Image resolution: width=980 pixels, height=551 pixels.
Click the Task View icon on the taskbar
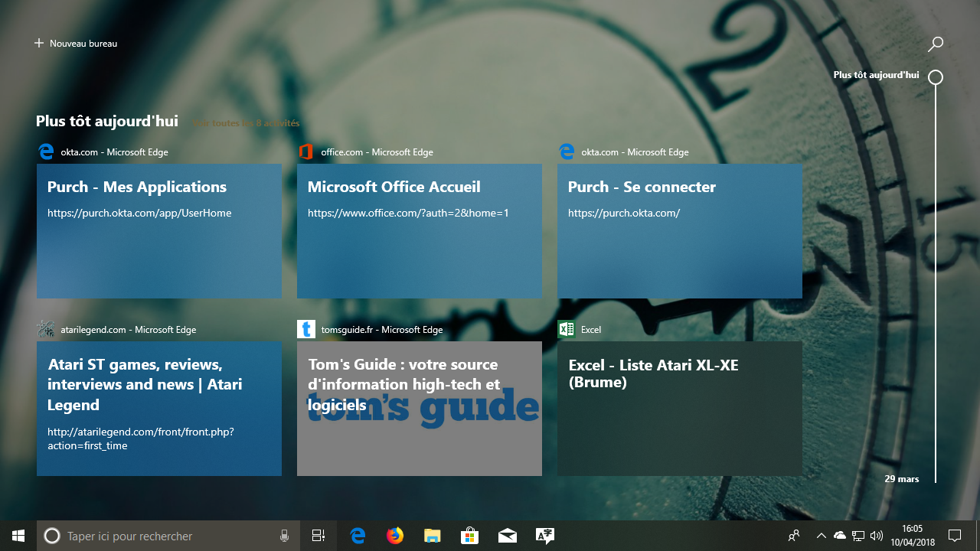point(318,536)
